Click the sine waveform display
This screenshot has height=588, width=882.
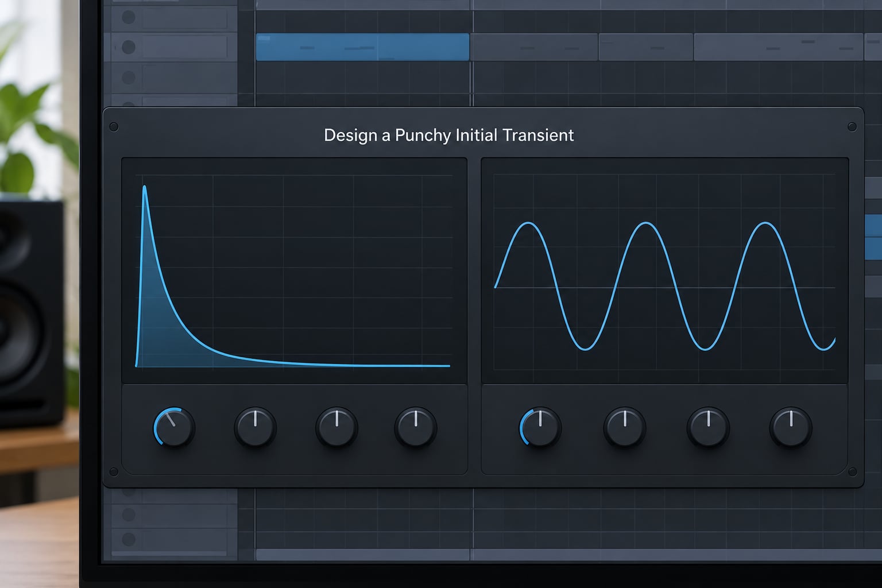point(665,270)
